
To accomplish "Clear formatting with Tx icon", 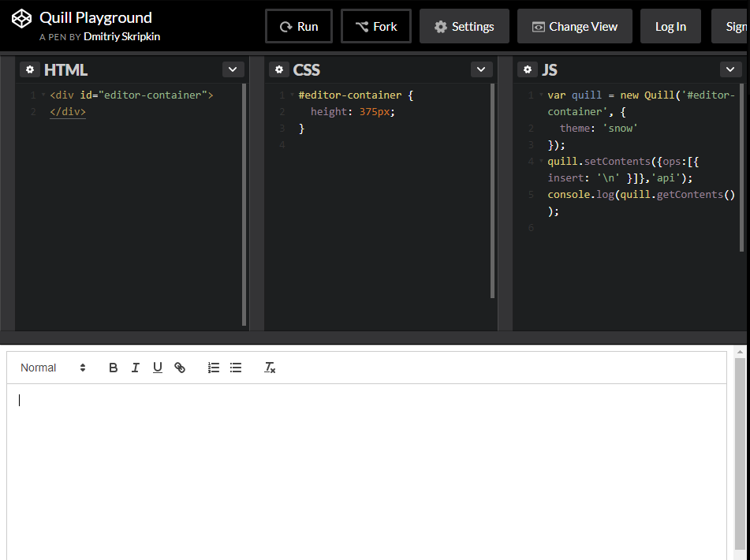I will [270, 368].
